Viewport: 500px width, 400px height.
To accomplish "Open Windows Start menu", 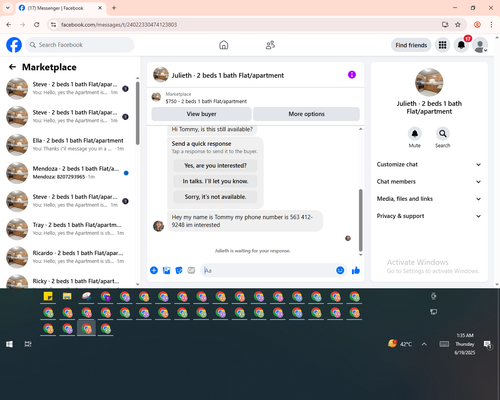I will click(x=9, y=344).
